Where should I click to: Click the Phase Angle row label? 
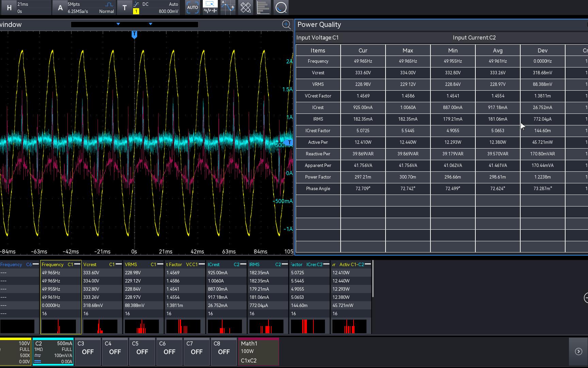tap(318, 188)
